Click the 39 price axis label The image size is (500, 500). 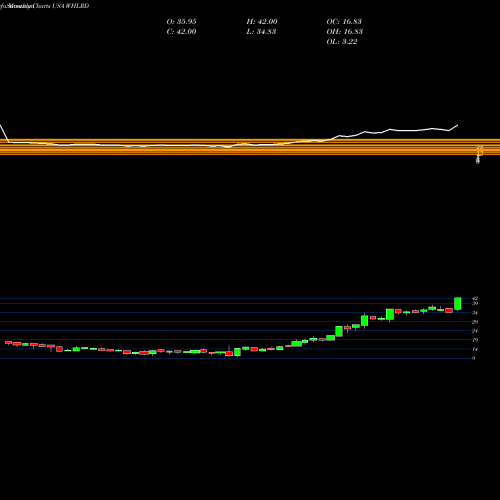click(475, 304)
